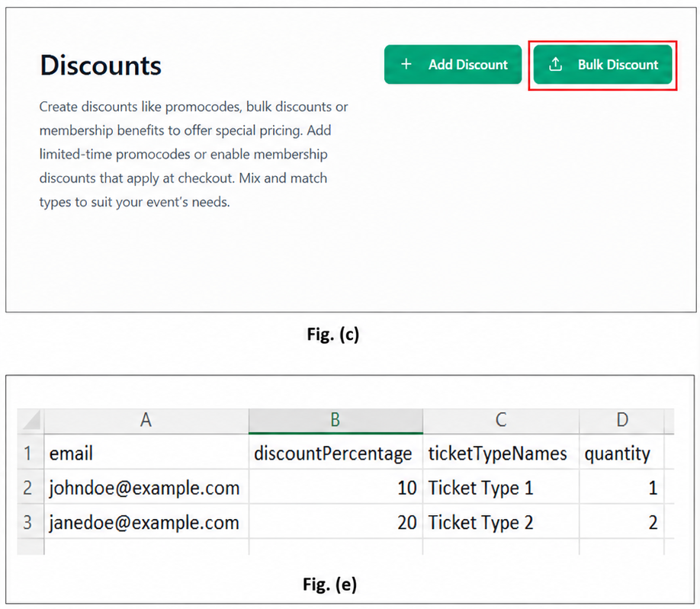Screen dimensions: 700x609
Task: Click the ticketTypeNames header cell
Action: click(x=501, y=452)
